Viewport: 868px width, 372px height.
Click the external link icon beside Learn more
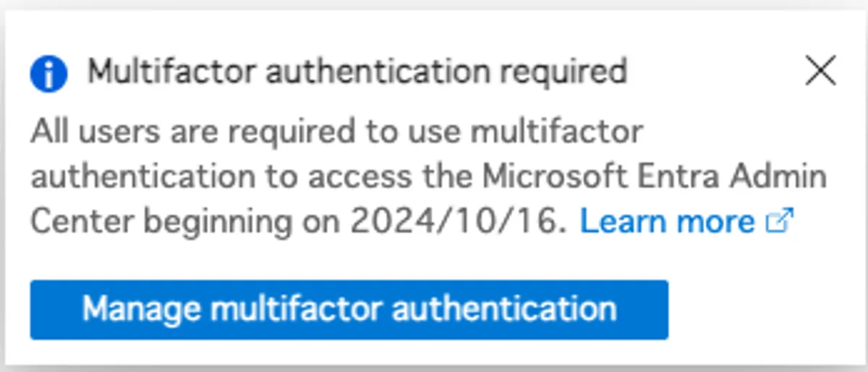[x=779, y=221]
